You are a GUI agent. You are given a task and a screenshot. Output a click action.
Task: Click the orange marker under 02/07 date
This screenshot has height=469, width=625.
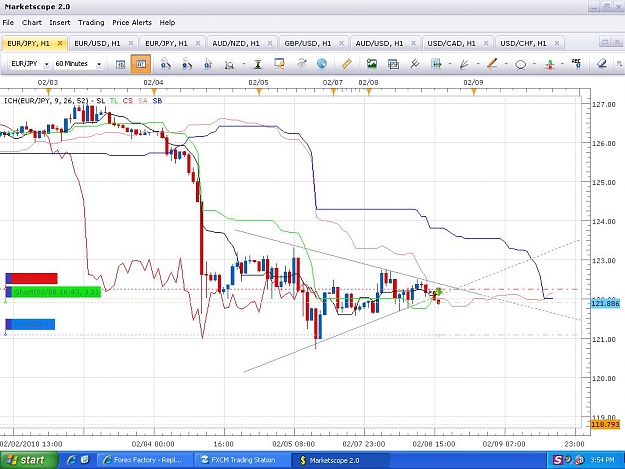click(x=333, y=92)
